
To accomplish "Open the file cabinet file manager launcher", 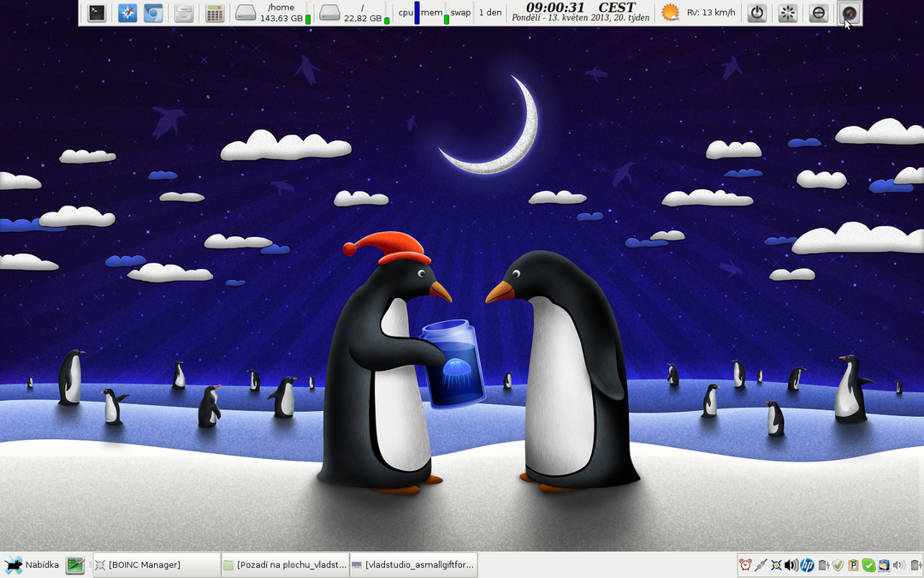I will (184, 13).
